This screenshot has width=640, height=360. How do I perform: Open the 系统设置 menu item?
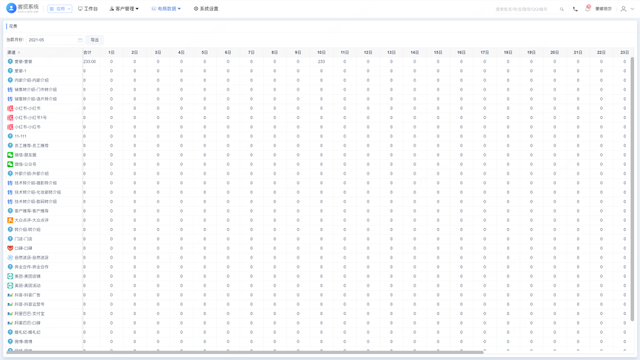(206, 9)
